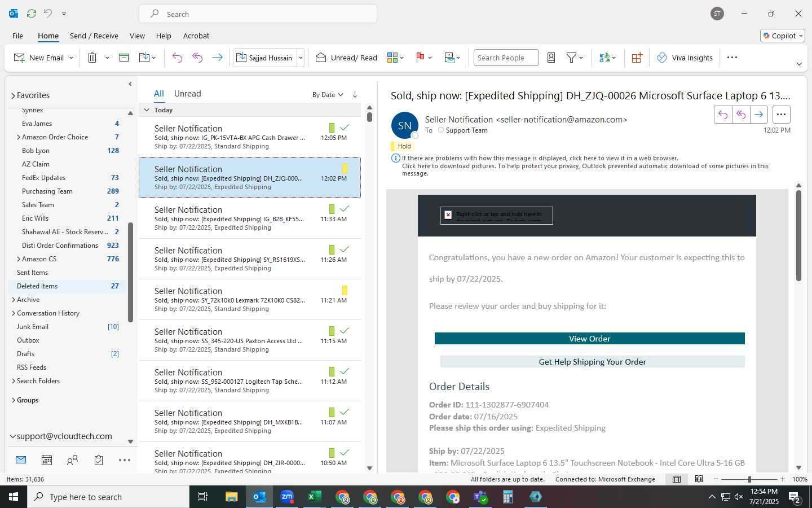
Task: Collapse the support@vcloudtech.com account
Action: (x=12, y=436)
